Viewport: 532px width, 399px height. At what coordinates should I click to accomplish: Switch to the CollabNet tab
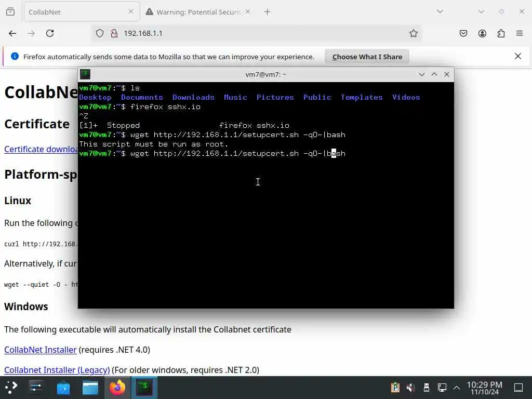(82, 12)
